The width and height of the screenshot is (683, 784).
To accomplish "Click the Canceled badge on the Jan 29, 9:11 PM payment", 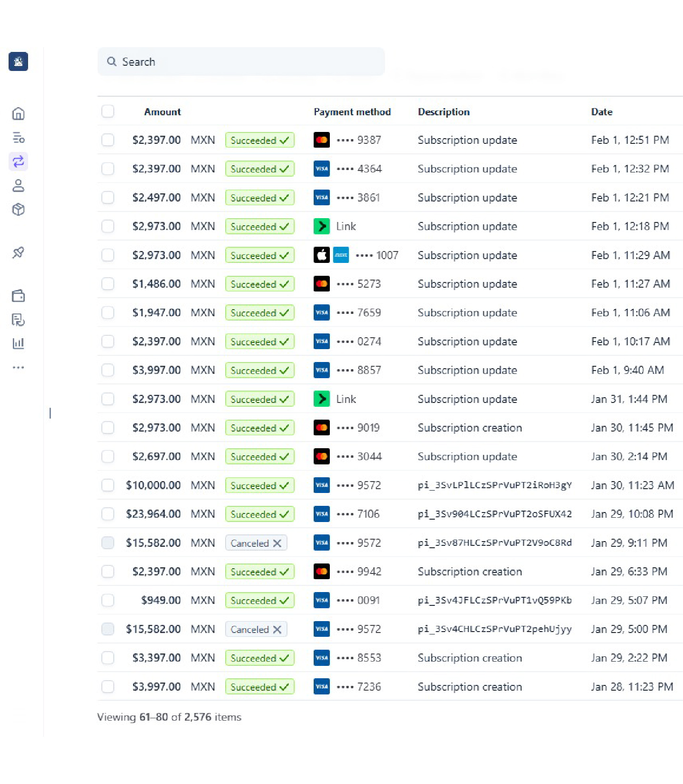I will coord(256,543).
